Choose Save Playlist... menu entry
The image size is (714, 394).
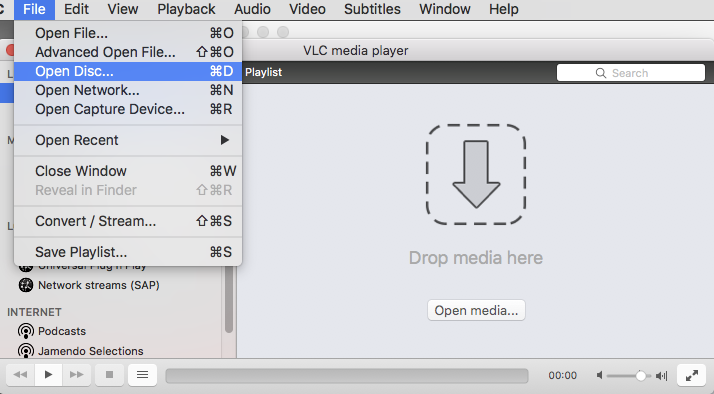pos(128,252)
